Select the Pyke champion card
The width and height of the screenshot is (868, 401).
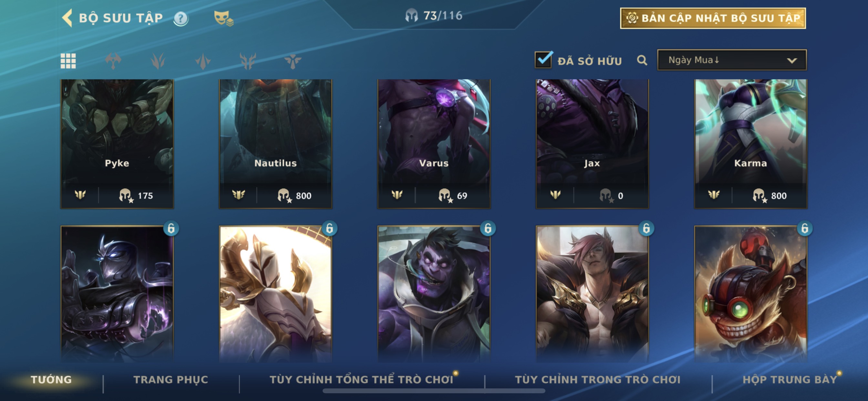pos(117,144)
